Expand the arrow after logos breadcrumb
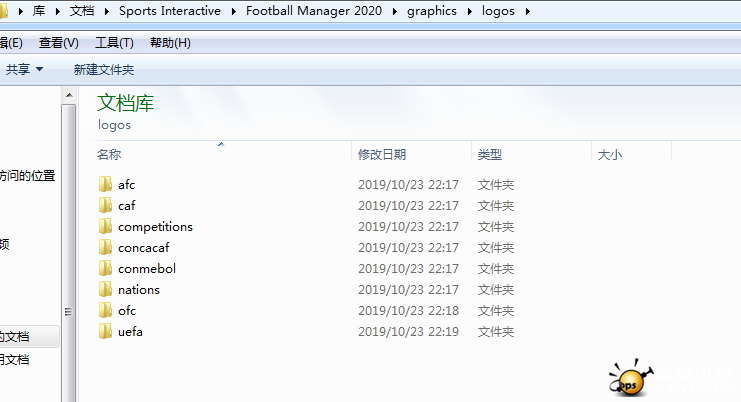This screenshot has height=402, width=741. [527, 11]
